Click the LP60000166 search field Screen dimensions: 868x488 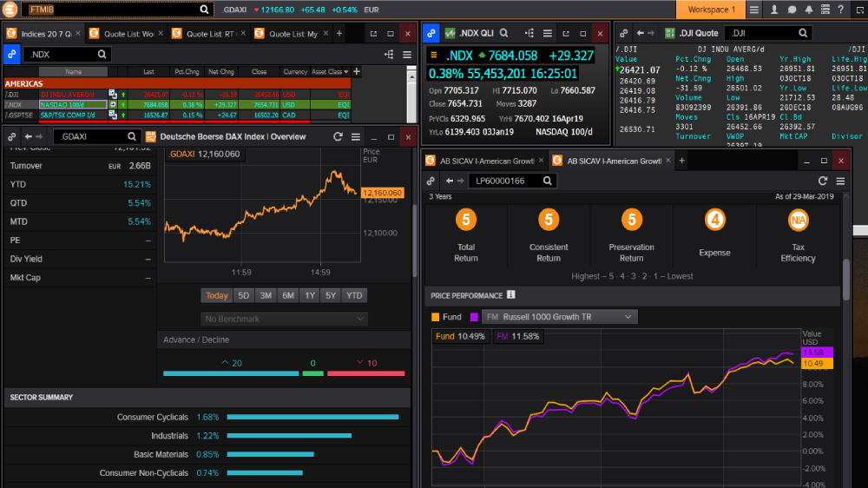tap(511, 181)
